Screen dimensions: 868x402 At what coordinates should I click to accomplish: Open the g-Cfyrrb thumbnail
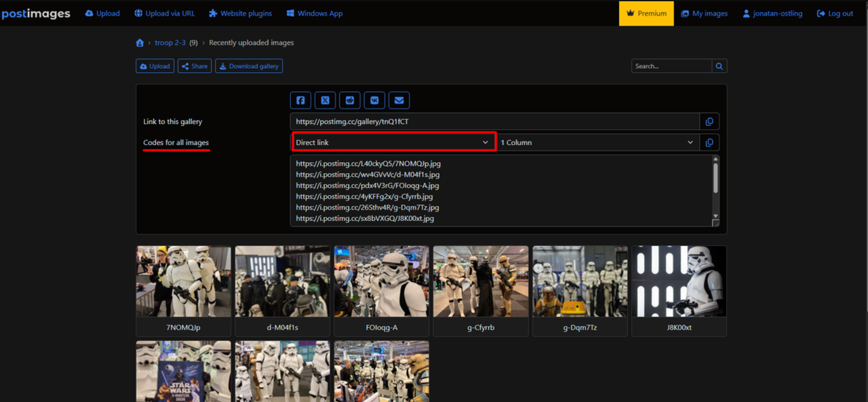tap(481, 281)
